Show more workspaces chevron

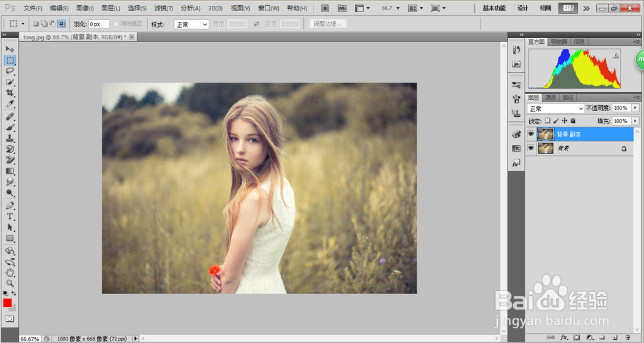(x=587, y=8)
